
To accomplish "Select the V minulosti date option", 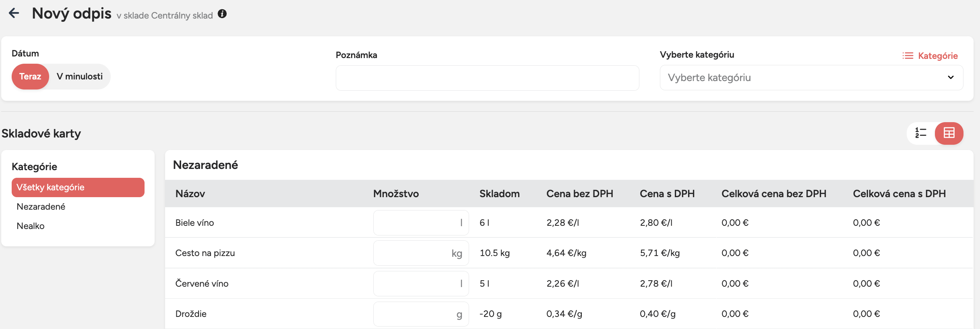I will 80,77.
